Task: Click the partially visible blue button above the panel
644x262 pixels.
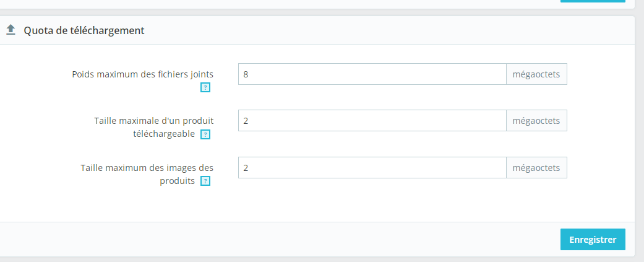Action: [x=593, y=1]
